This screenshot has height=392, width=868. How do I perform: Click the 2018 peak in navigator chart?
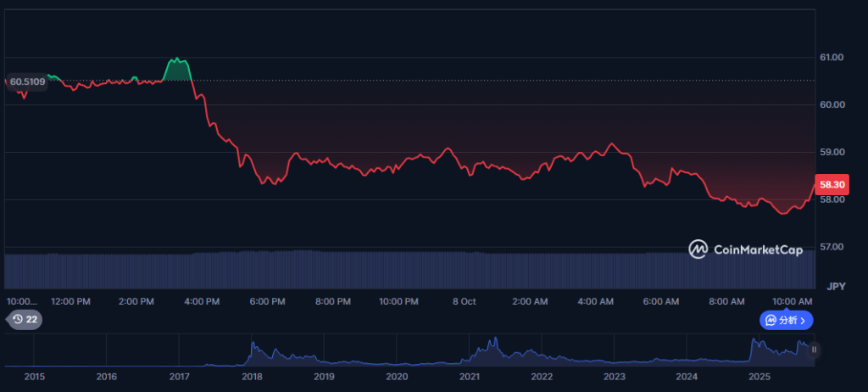pyautogui.click(x=253, y=348)
